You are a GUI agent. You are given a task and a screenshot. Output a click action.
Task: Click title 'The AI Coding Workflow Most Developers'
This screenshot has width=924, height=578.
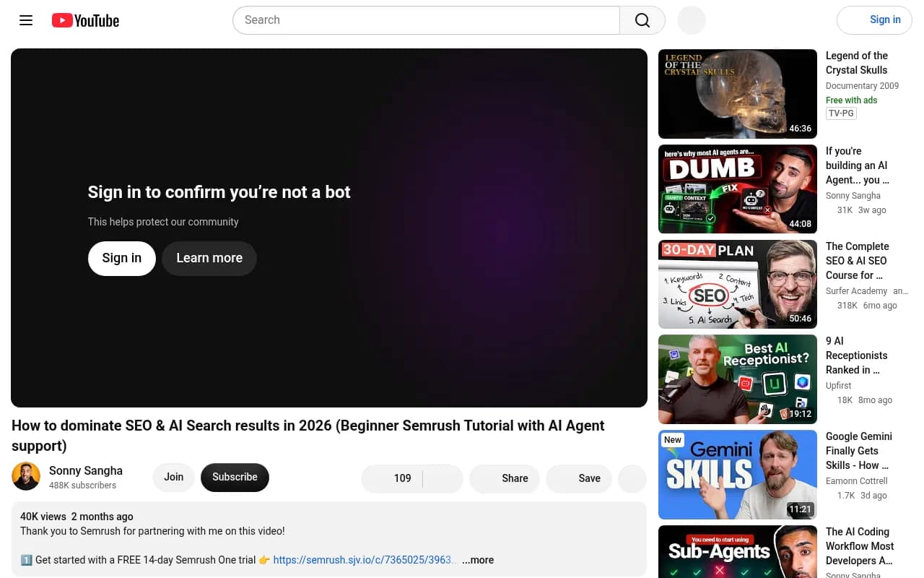(860, 546)
